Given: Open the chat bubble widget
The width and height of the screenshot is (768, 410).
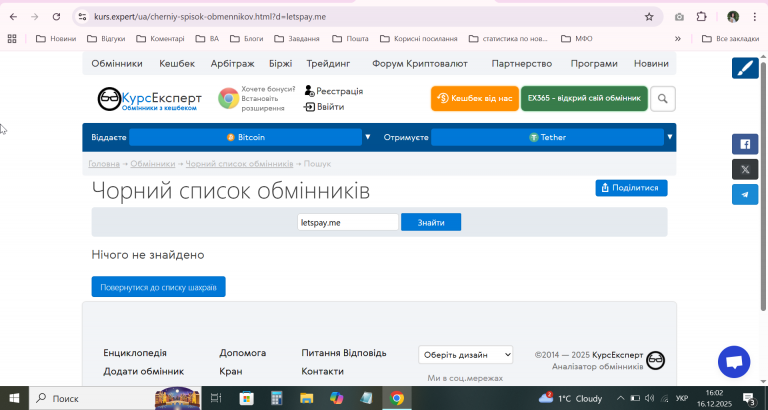Looking at the screenshot, I should coord(734,362).
